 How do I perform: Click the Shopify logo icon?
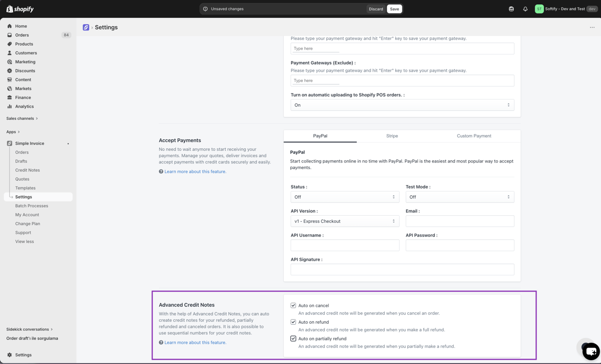pyautogui.click(x=9, y=9)
